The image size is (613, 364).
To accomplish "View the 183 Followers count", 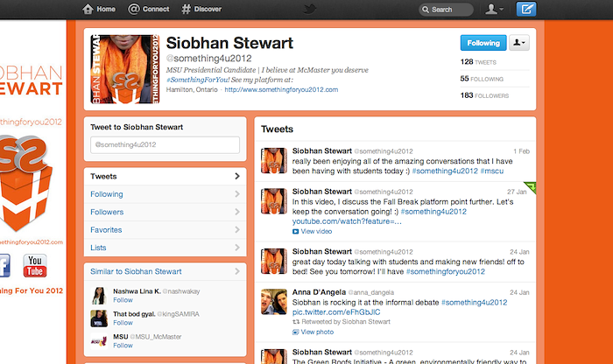I will pyautogui.click(x=484, y=95).
